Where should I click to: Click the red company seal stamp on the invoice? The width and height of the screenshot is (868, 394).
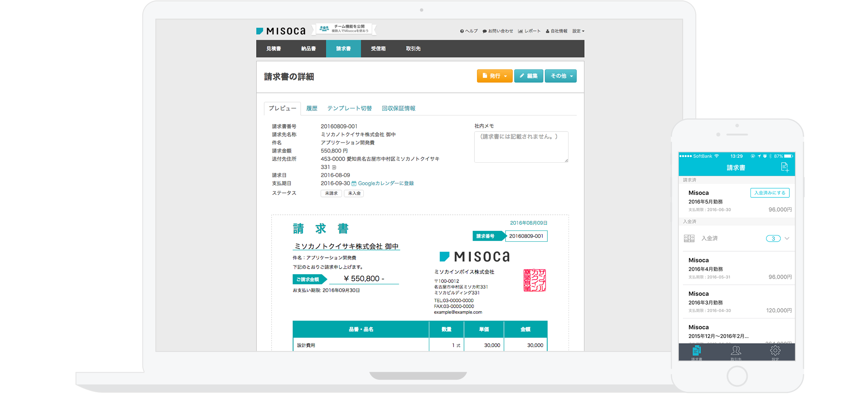[x=534, y=280]
